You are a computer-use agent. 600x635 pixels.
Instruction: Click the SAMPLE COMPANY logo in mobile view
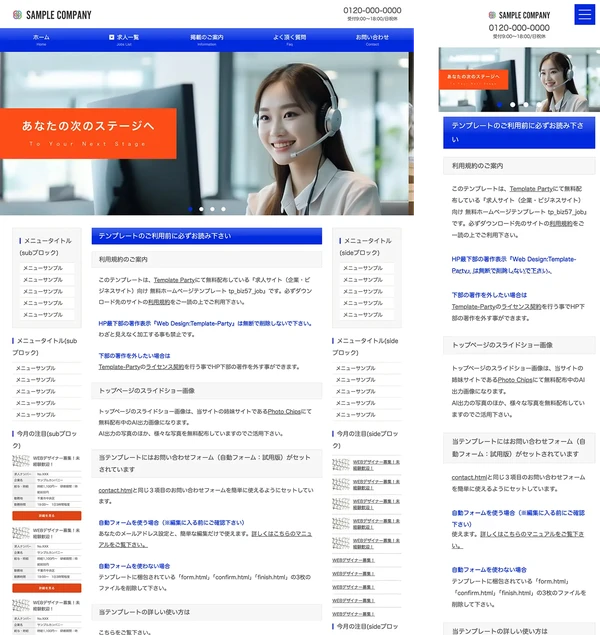point(519,15)
